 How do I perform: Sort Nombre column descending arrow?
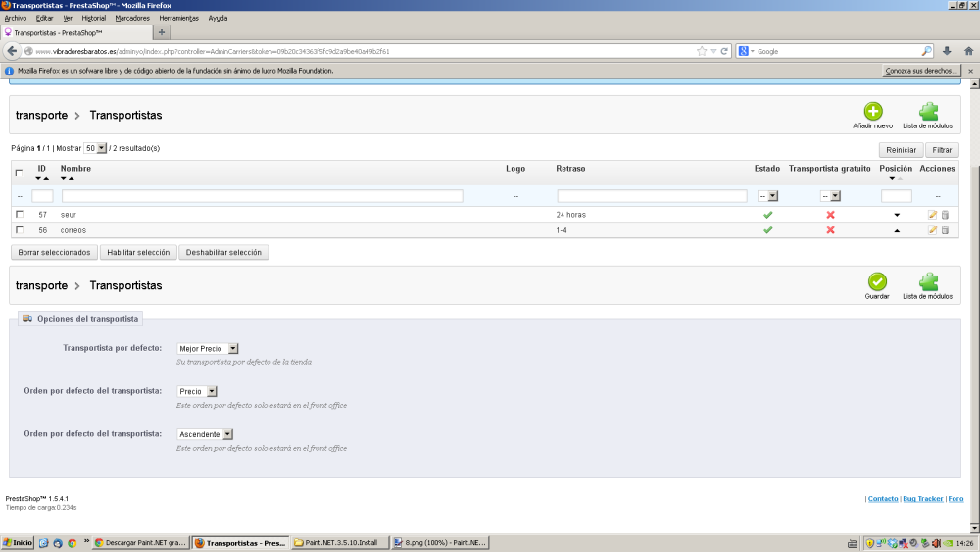[63, 178]
